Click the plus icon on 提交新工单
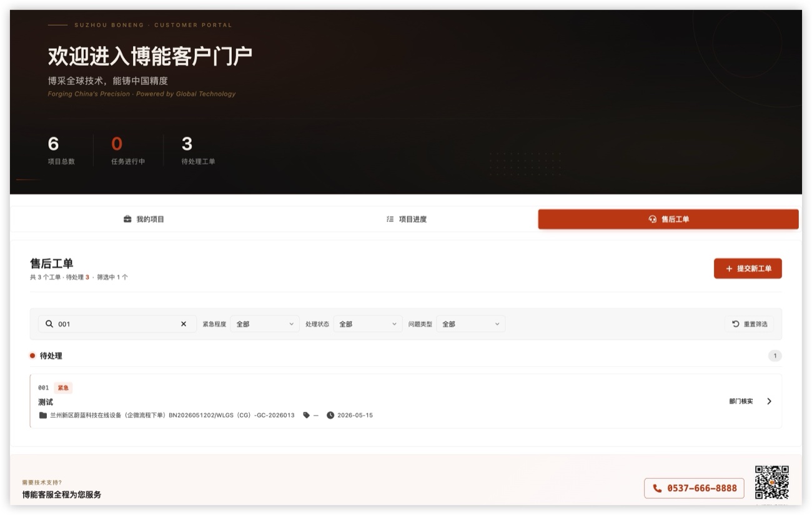This screenshot has height=515, width=812. (729, 269)
